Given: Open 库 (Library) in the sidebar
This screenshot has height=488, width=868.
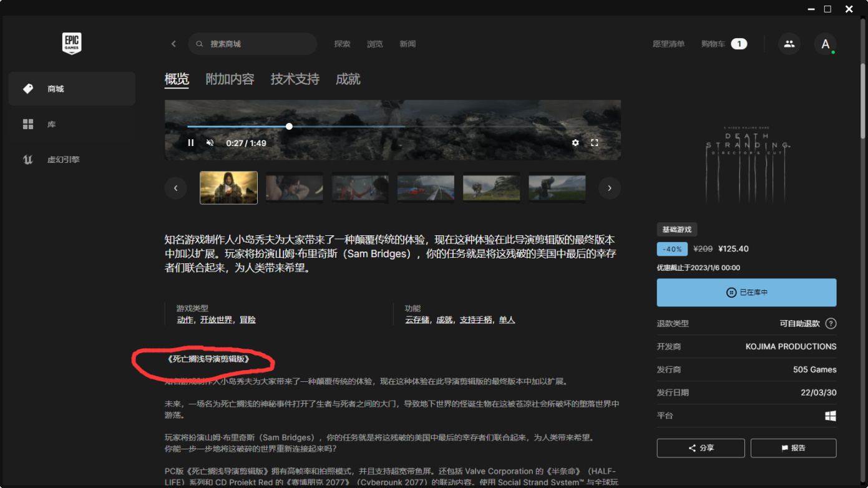Looking at the screenshot, I should (x=52, y=124).
